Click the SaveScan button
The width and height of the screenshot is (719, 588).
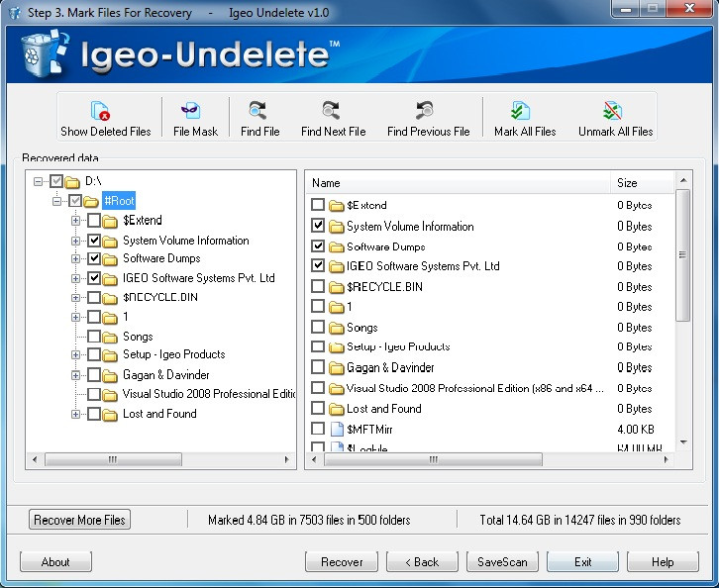(502, 562)
